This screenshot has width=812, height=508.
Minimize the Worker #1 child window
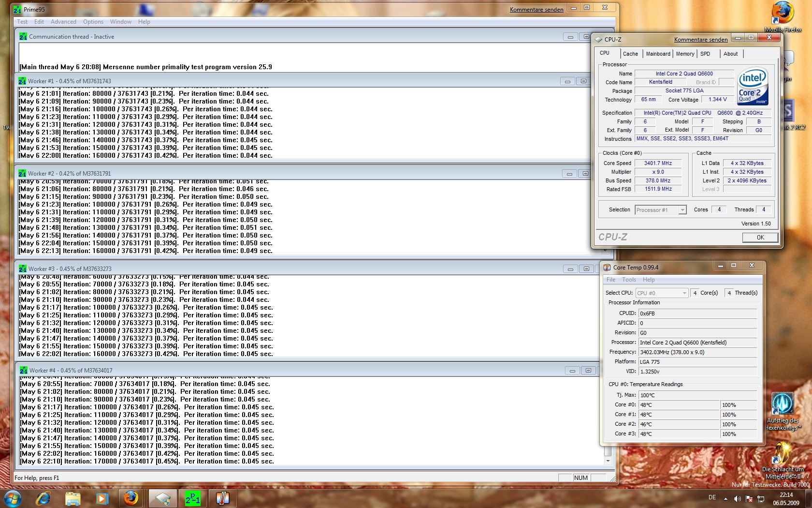click(567, 81)
